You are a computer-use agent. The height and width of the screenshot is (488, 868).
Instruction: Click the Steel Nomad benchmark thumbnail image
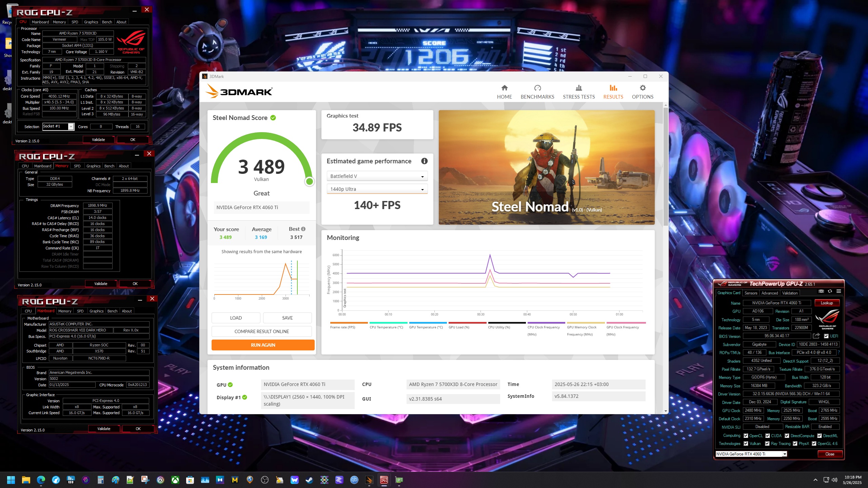click(547, 167)
